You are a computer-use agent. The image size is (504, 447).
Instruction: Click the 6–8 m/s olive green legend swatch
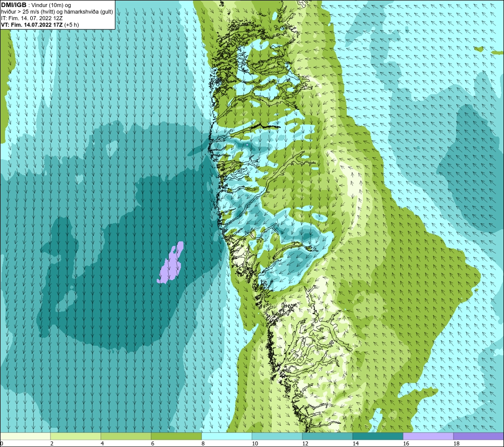[x=176, y=436]
